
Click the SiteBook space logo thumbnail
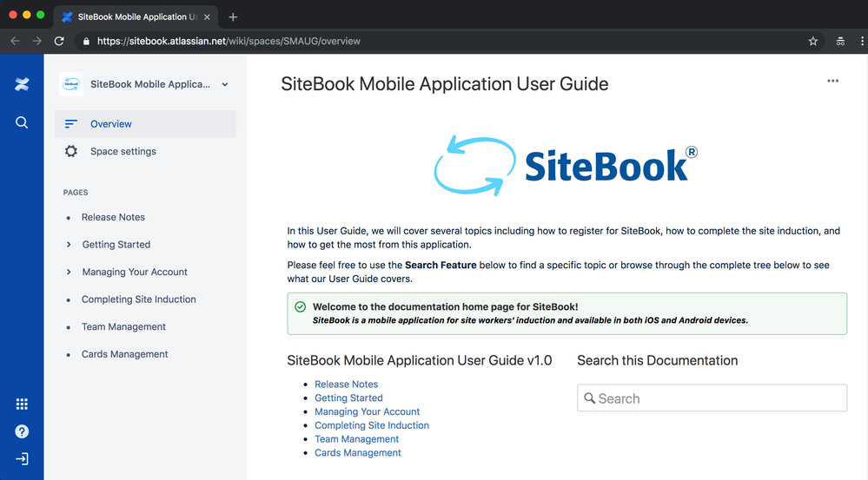71,84
